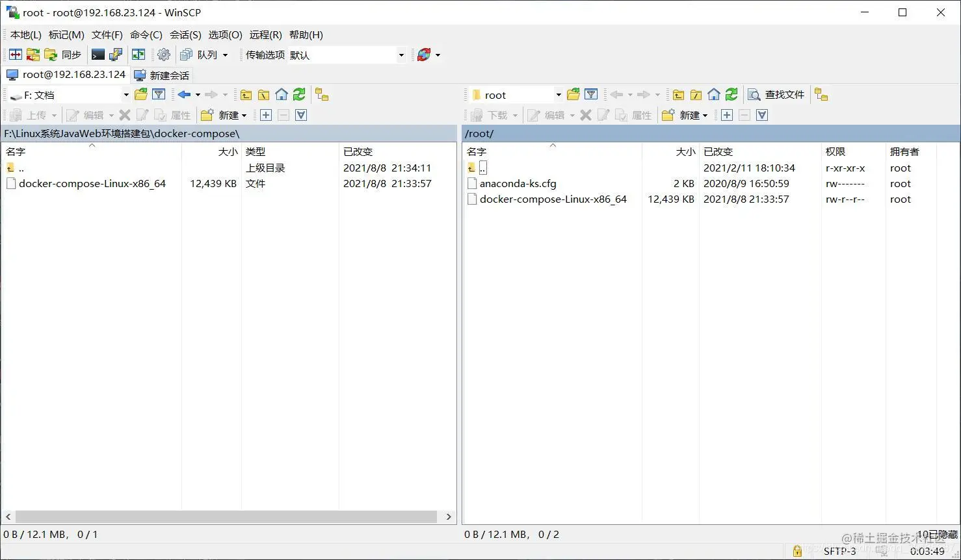The image size is (961, 560).
Task: Refresh the local panel with green arrows
Action: [x=299, y=95]
